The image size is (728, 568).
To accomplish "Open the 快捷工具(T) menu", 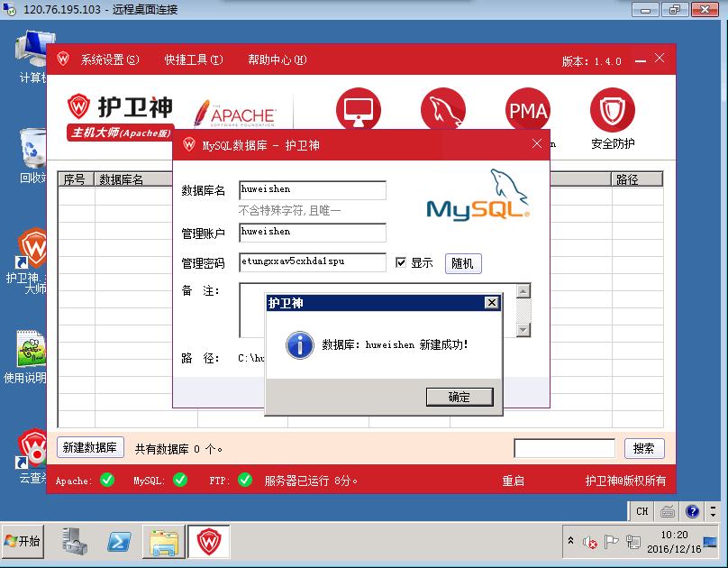I will coord(194,60).
